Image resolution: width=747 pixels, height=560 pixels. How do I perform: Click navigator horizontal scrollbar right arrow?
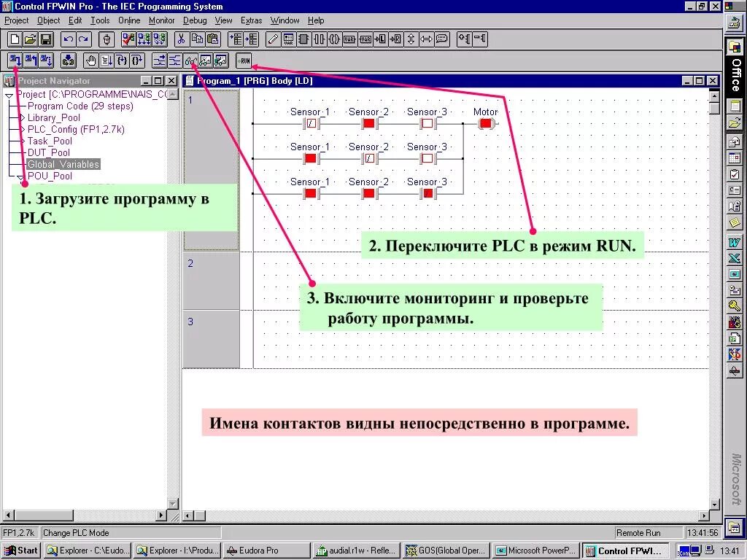click(x=161, y=516)
